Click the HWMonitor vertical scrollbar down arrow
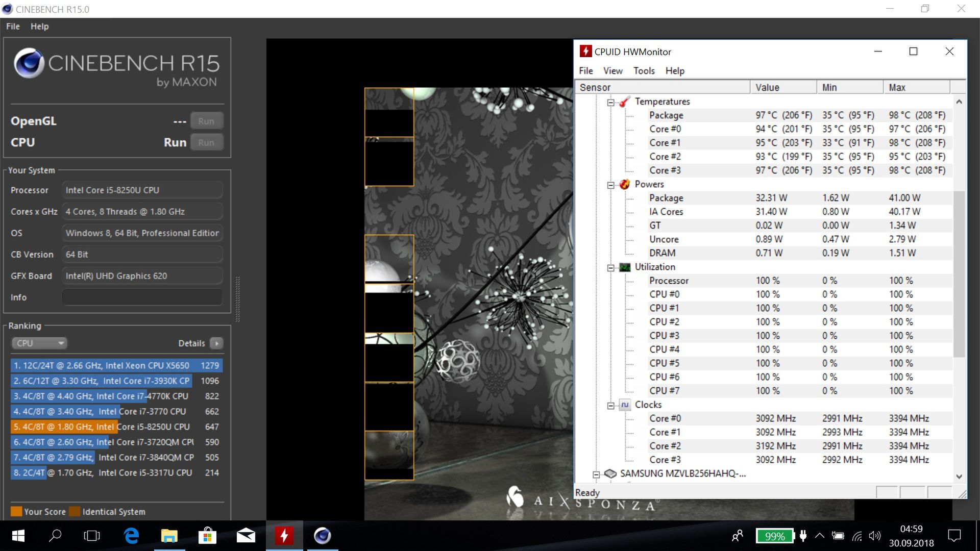980x551 pixels. (x=959, y=477)
